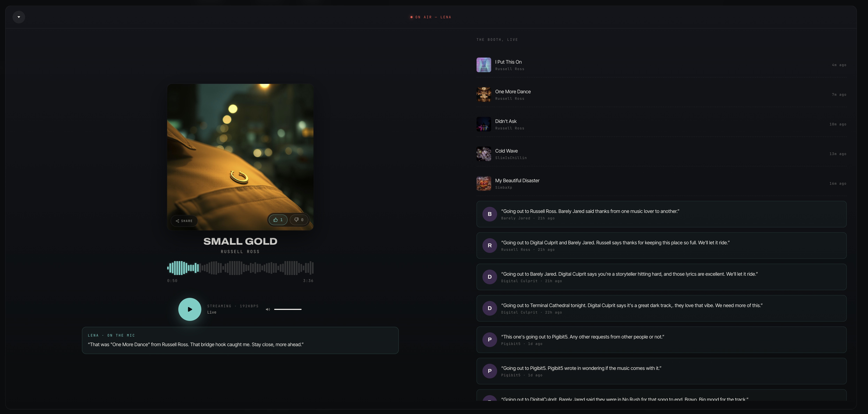Click the 'Lena · On the Mic' caption box
The image size is (868, 414).
(x=240, y=340)
